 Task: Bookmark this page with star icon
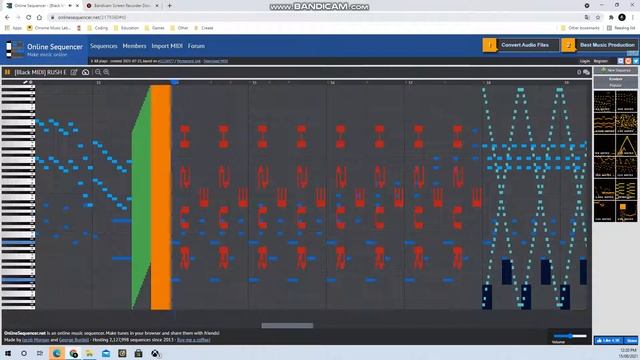598,17
